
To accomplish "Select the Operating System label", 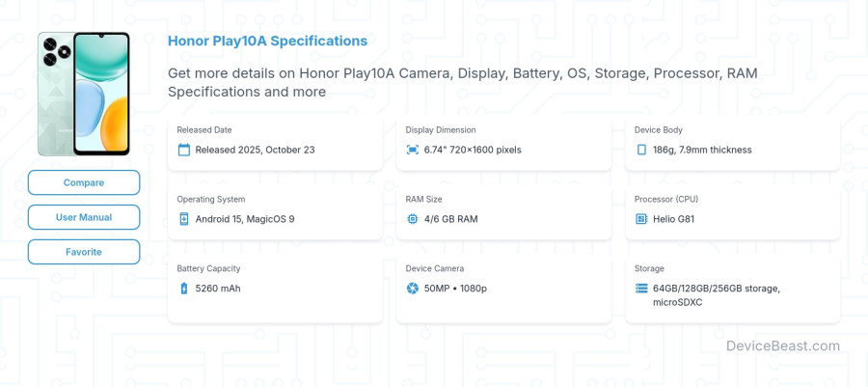I will click(211, 200).
